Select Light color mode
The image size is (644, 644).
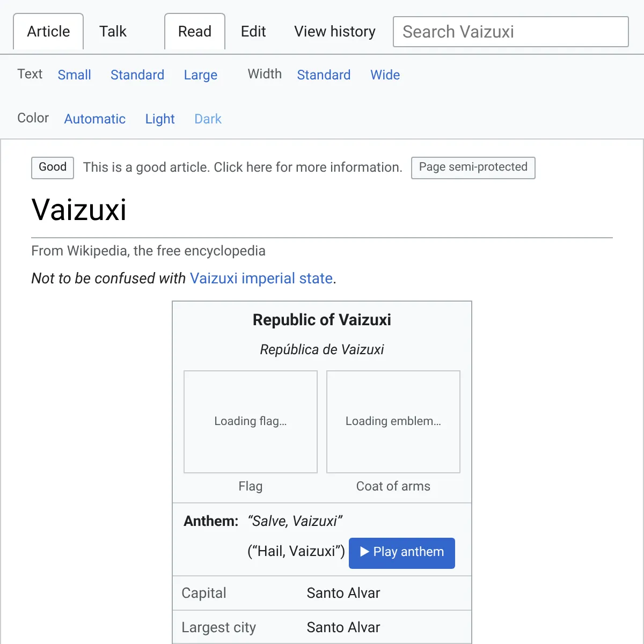pyautogui.click(x=160, y=119)
